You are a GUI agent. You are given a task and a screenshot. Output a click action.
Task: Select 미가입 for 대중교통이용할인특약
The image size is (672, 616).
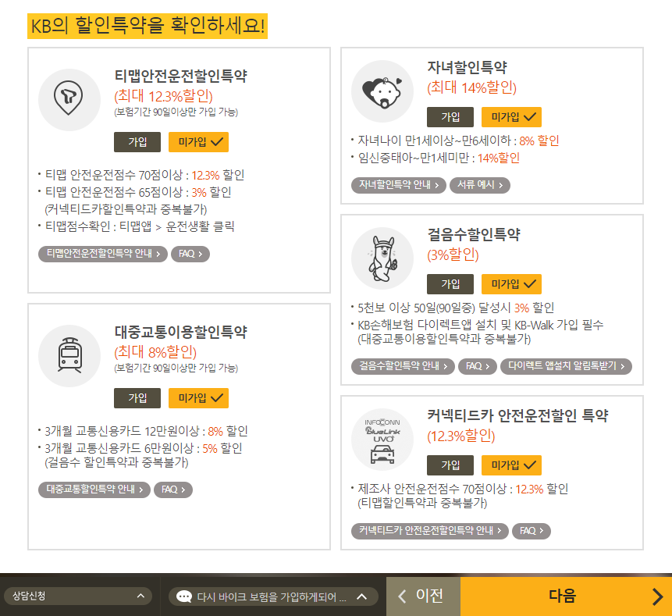tap(198, 398)
